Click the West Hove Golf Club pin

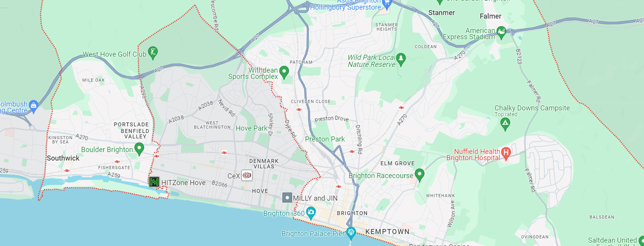coord(153,53)
